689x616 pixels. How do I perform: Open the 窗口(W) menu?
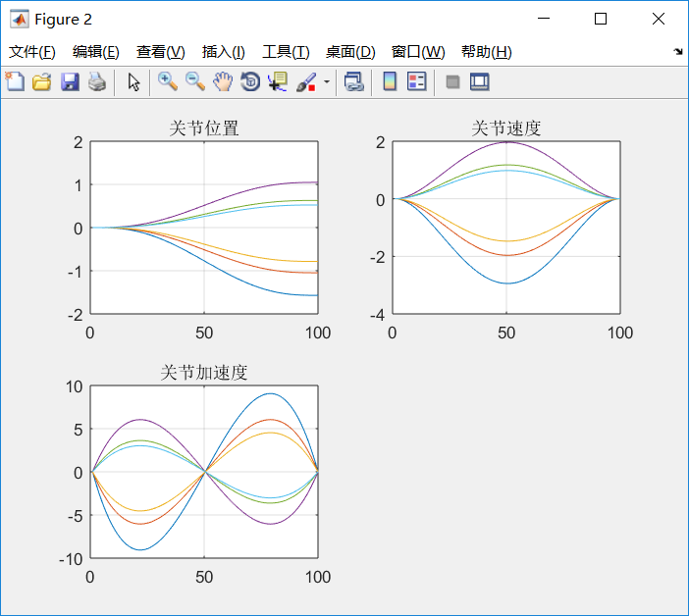(418, 52)
